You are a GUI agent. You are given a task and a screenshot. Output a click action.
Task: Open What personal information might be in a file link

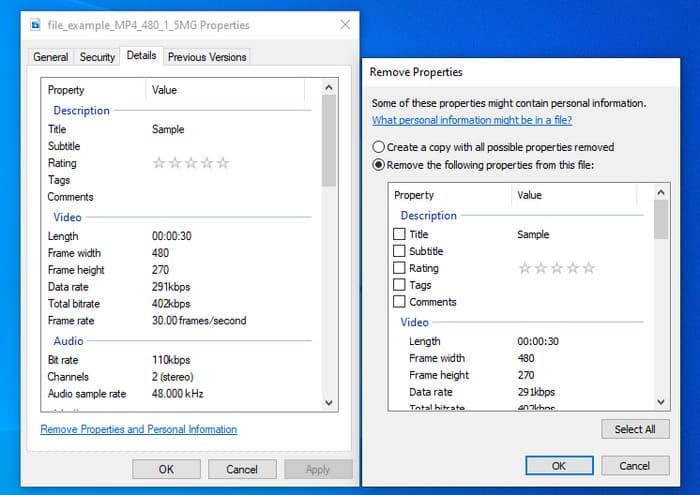472,120
